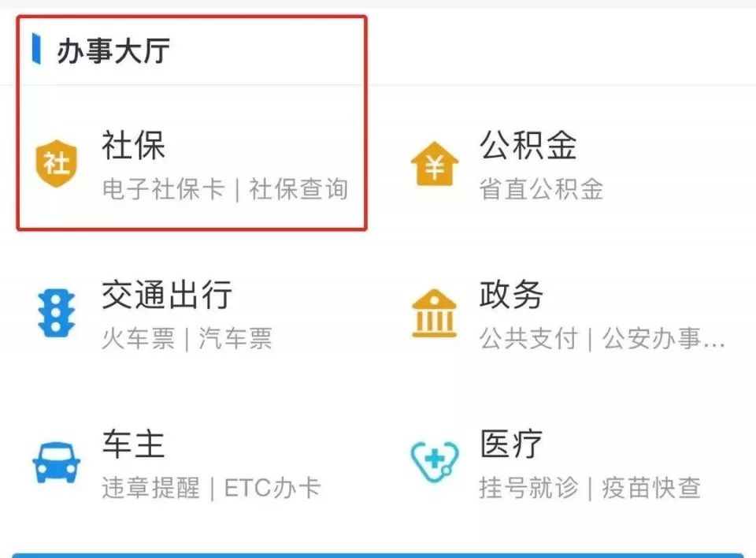Open the 政务 category
This screenshot has height=558, width=756.
[x=511, y=294]
